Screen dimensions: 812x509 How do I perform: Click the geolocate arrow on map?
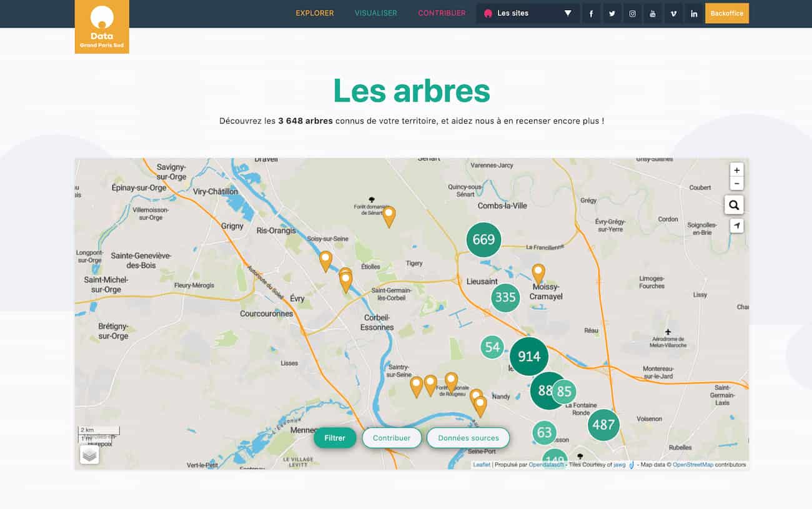(x=736, y=226)
